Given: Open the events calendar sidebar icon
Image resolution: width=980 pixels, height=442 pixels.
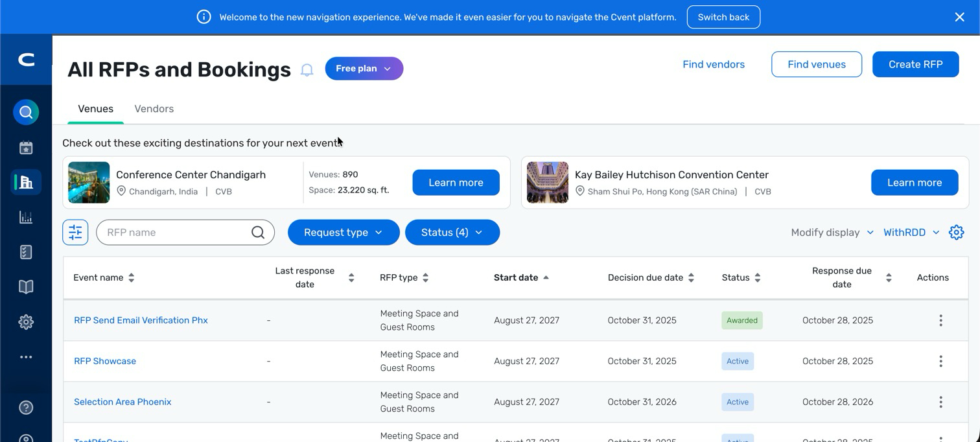Looking at the screenshot, I should pos(26,148).
